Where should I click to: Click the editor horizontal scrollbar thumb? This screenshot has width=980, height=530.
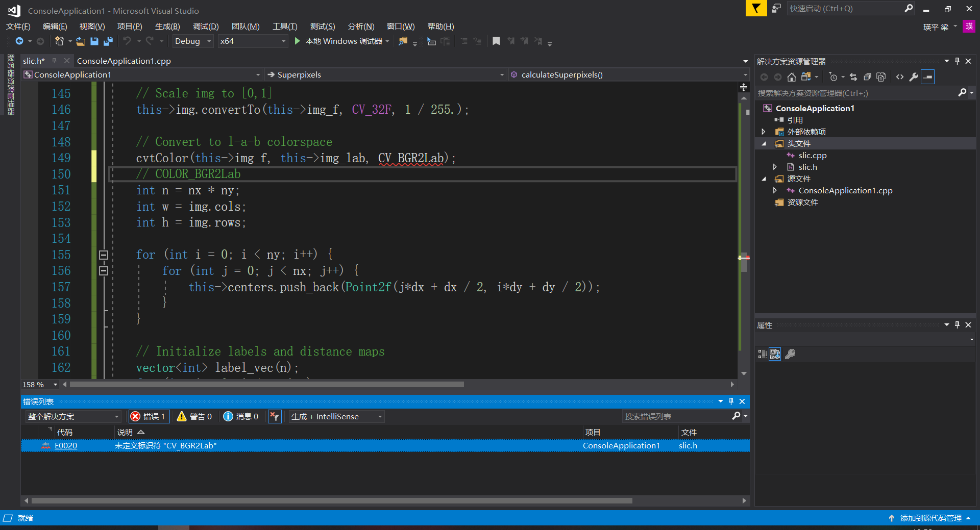(x=267, y=384)
